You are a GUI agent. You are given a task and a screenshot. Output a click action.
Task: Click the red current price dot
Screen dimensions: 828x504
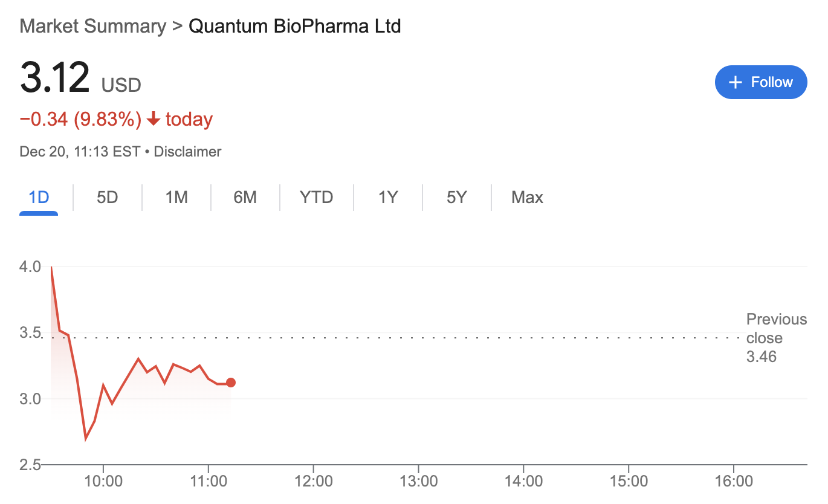coord(230,383)
